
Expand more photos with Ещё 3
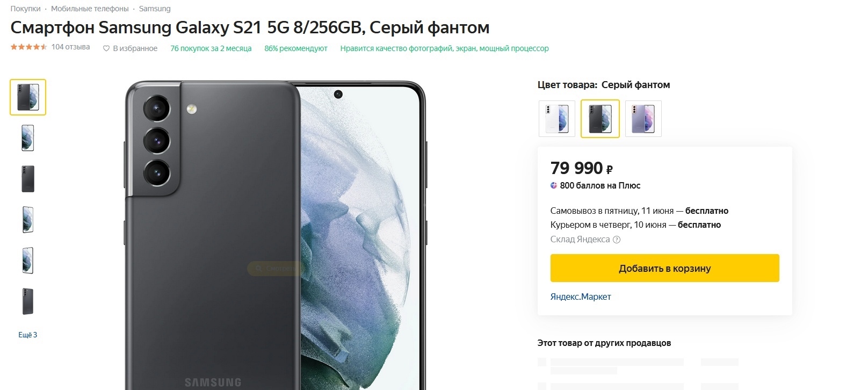tap(28, 335)
